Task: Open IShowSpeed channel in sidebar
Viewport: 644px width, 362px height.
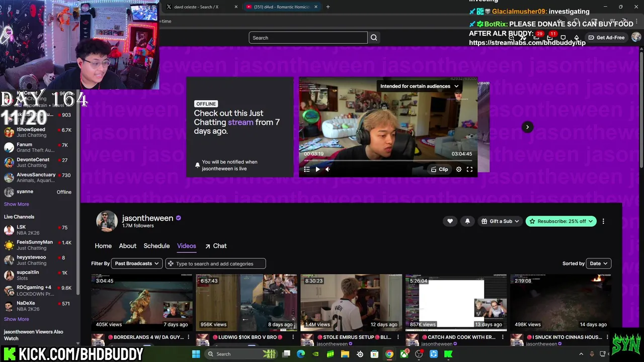Action: (38, 132)
